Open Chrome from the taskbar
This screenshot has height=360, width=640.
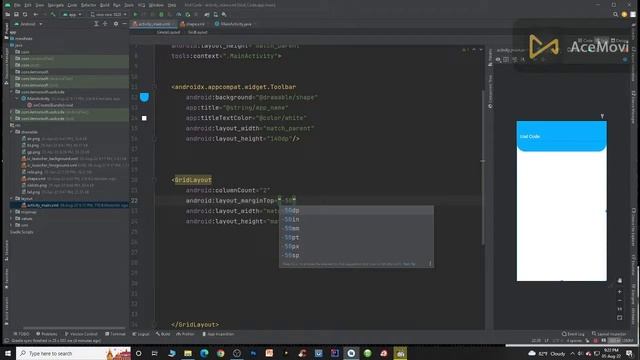[x=220, y=353]
